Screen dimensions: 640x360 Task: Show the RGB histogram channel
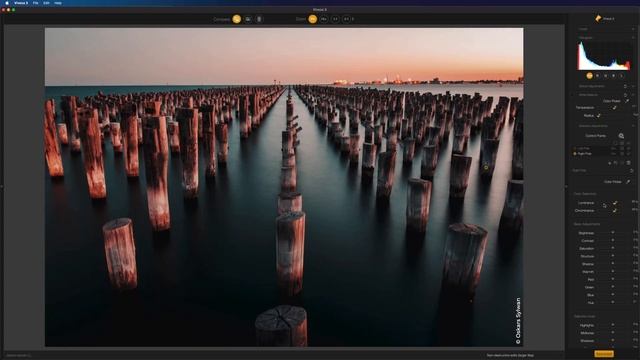(x=589, y=76)
